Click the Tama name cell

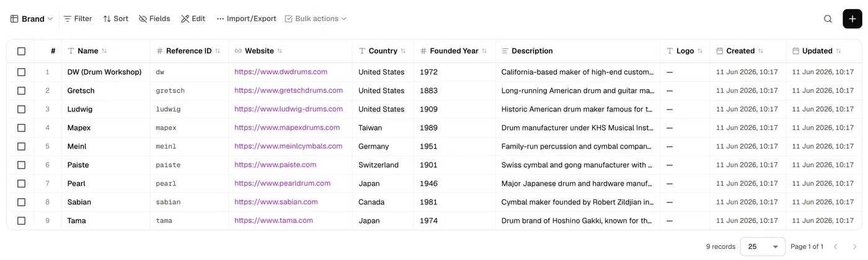(105, 220)
